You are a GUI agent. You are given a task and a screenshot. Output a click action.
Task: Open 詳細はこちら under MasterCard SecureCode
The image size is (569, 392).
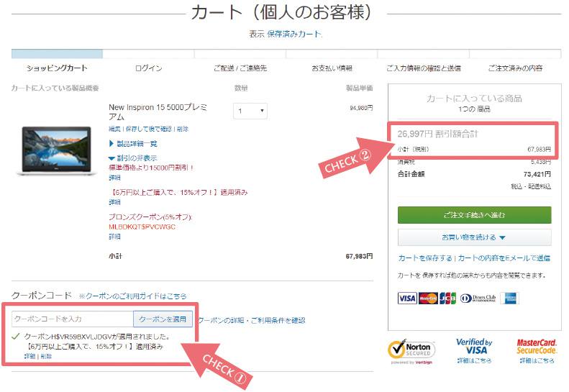click(537, 361)
